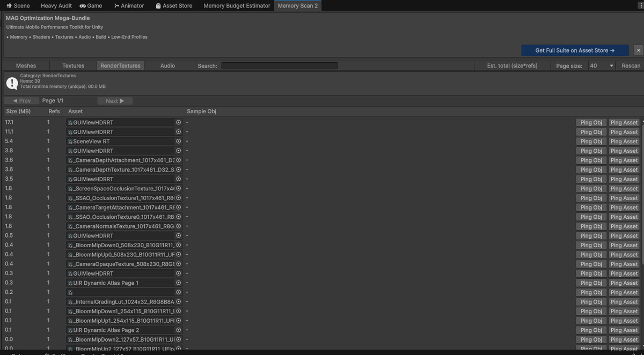Click inside the Search input field
Image resolution: width=644 pixels, height=355 pixels.
279,65
